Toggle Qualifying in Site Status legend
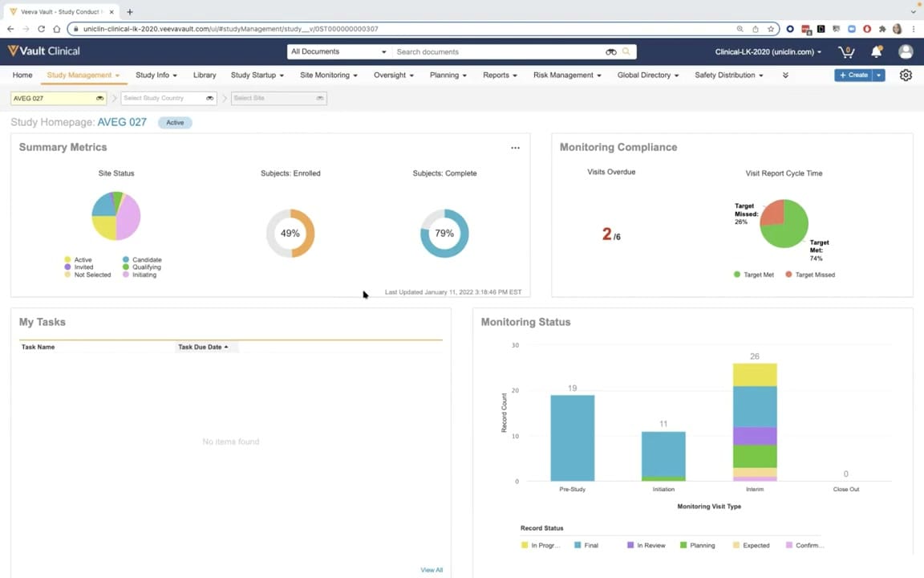This screenshot has width=924, height=578. [142, 267]
